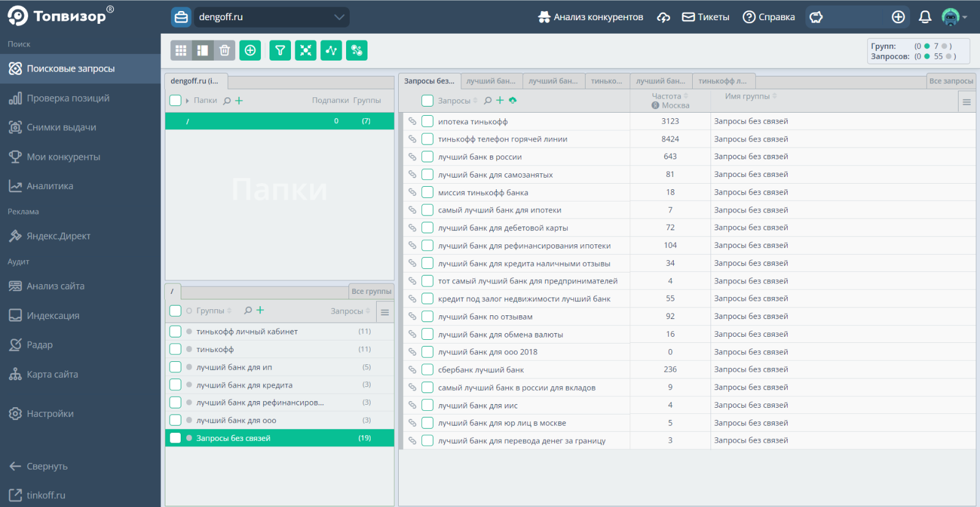This screenshot has width=980, height=507.
Task: Click the briefcase project icon
Action: 181,17
